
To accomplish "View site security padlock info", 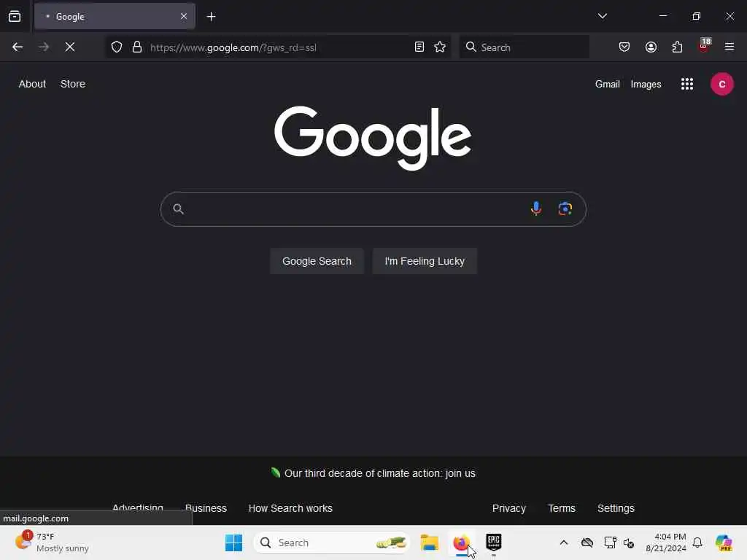I will pos(137,47).
